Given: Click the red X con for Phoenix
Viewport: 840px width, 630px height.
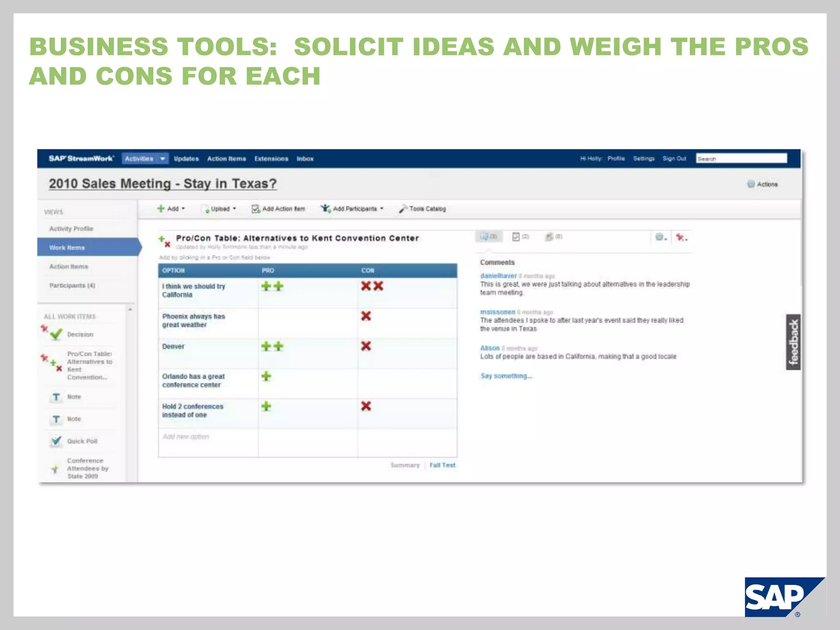Looking at the screenshot, I should (366, 316).
